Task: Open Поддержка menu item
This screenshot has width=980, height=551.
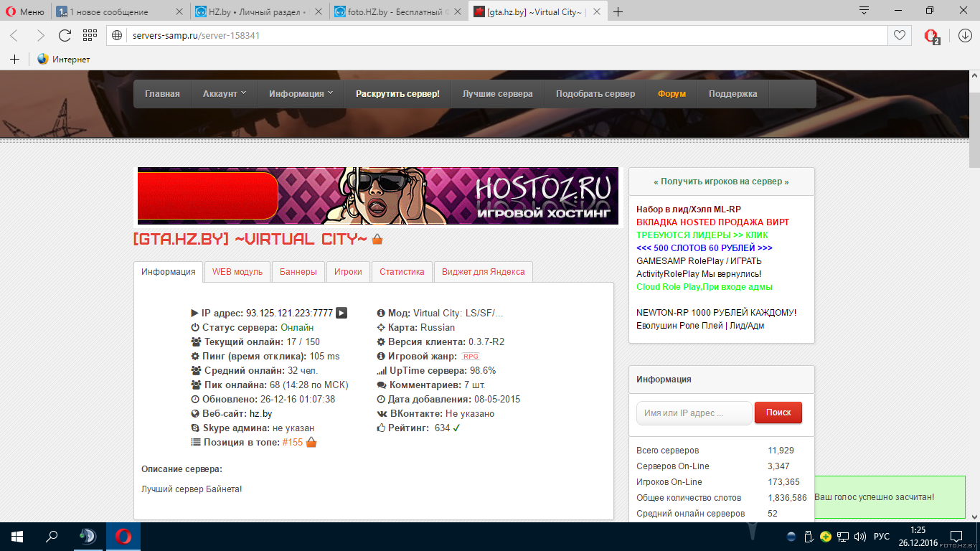Action: 733,94
